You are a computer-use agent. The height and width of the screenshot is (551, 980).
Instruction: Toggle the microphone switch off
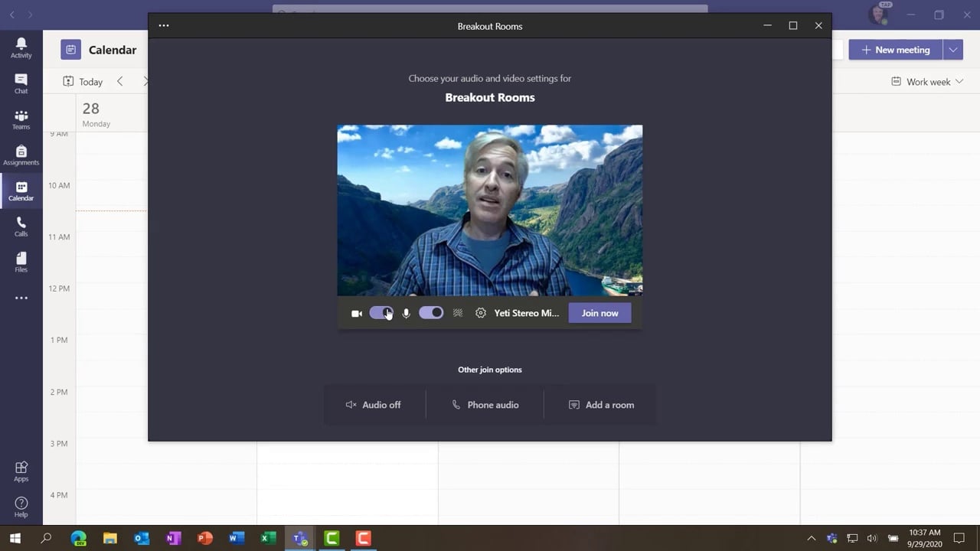tap(431, 313)
